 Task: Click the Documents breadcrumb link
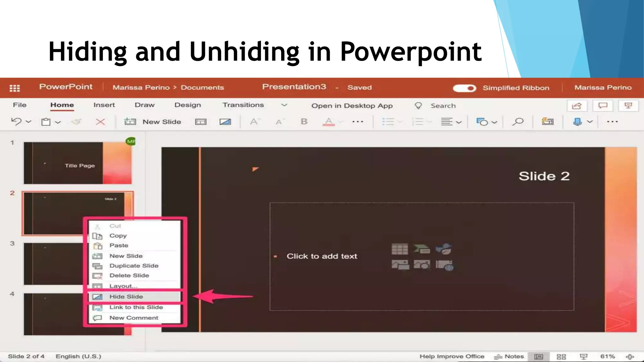pos(202,88)
